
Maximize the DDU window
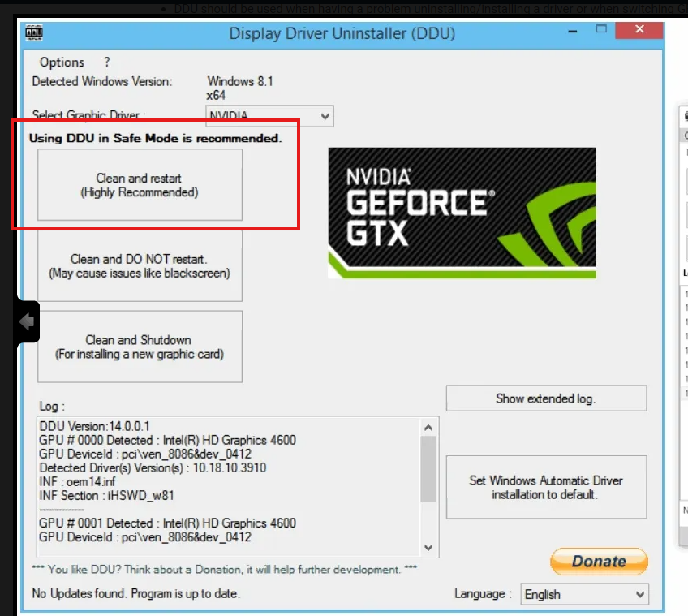(x=601, y=29)
